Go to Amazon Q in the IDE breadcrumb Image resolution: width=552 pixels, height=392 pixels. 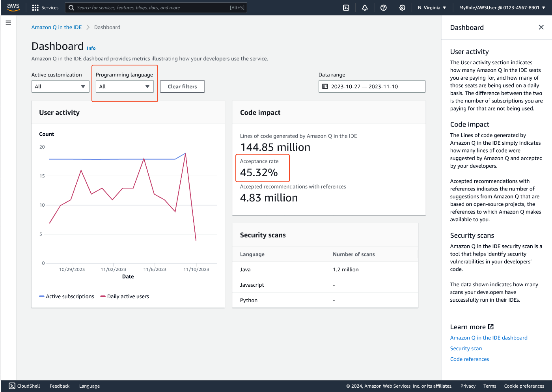[56, 27]
